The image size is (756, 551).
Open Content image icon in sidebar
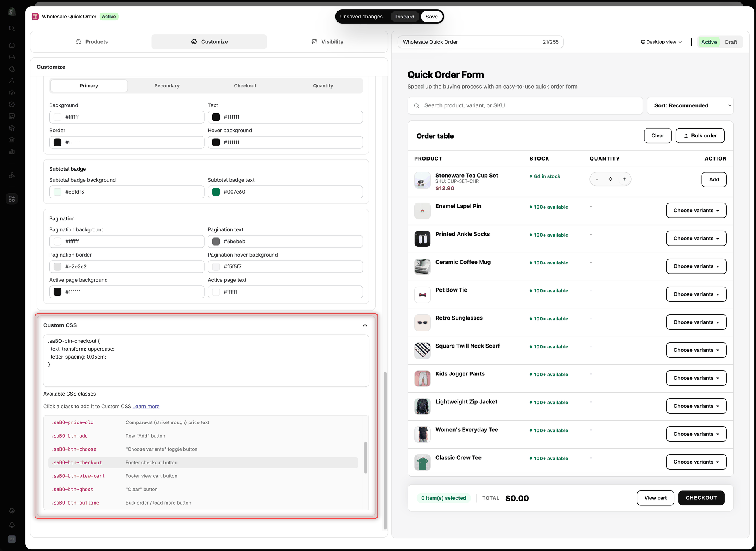point(12,116)
